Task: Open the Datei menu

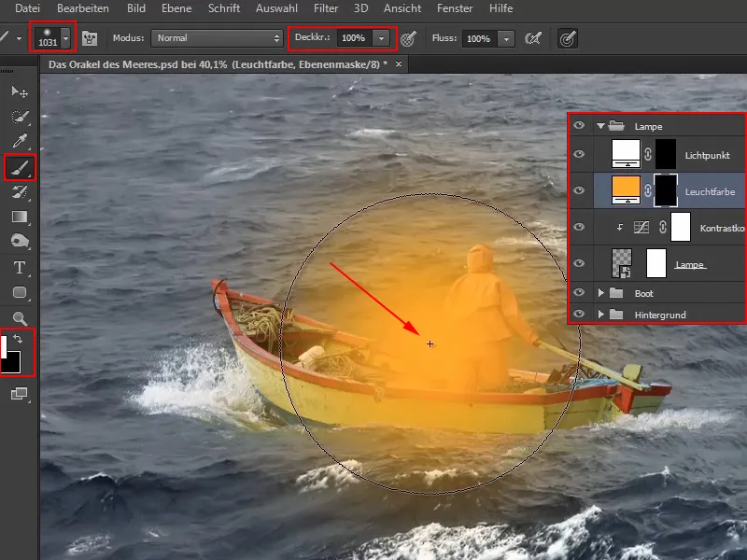Action: coord(28,8)
